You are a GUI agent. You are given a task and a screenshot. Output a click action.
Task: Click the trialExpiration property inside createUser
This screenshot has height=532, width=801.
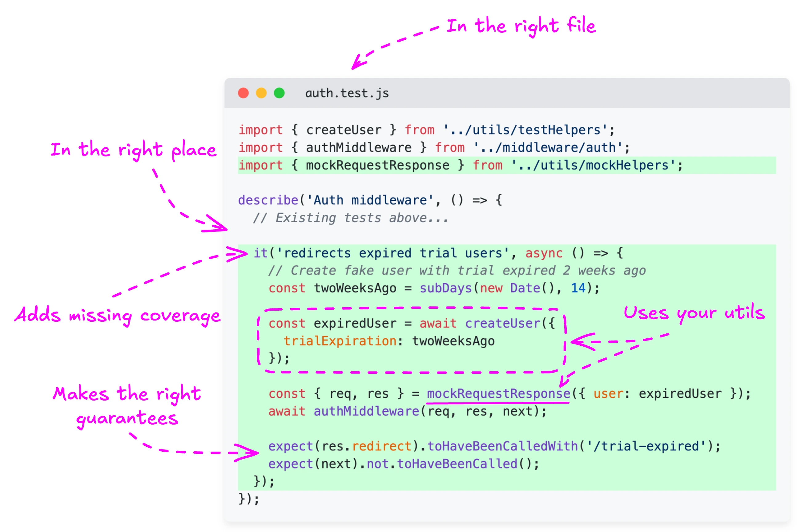click(x=340, y=341)
